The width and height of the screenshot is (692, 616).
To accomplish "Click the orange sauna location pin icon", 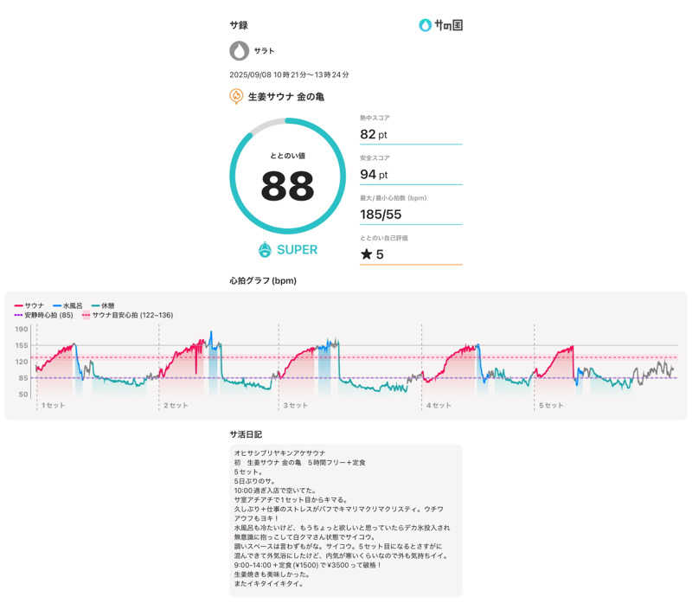I will [x=236, y=97].
